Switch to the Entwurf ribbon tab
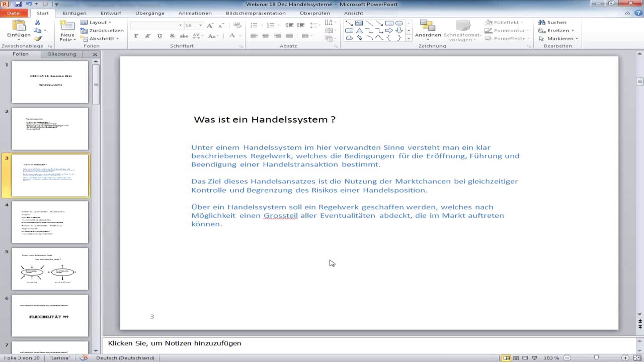Screen dimensions: 644x362 (x=111, y=13)
